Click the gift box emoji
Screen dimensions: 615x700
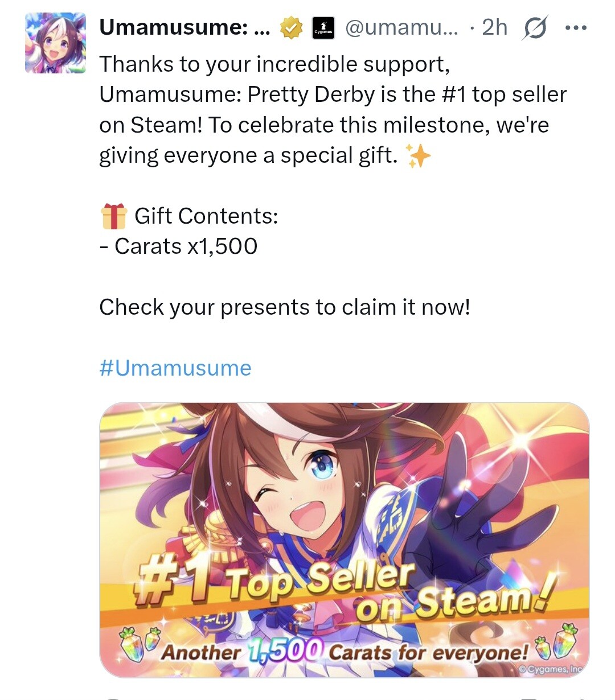(114, 216)
